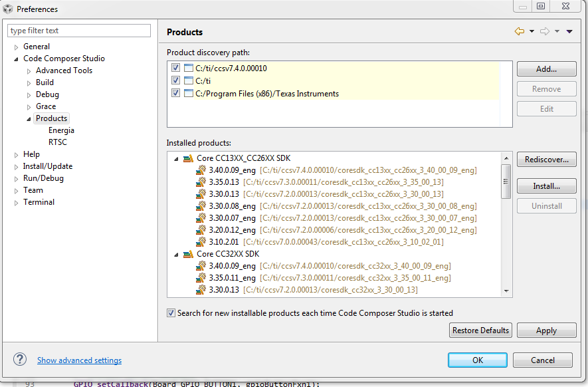The height and width of the screenshot is (387, 588).
Task: Select the 3.10.2.01 product path text
Action: pos(343,242)
